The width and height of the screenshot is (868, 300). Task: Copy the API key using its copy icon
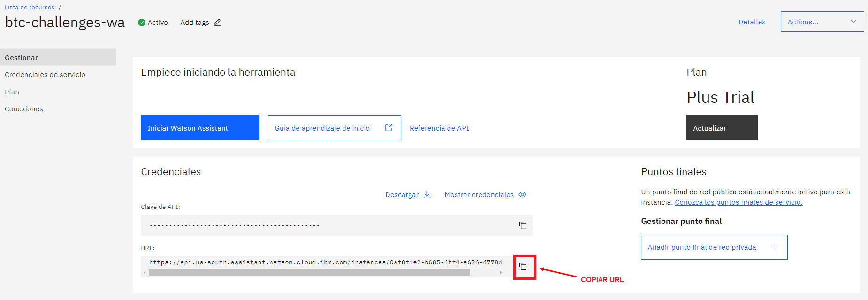tap(523, 225)
